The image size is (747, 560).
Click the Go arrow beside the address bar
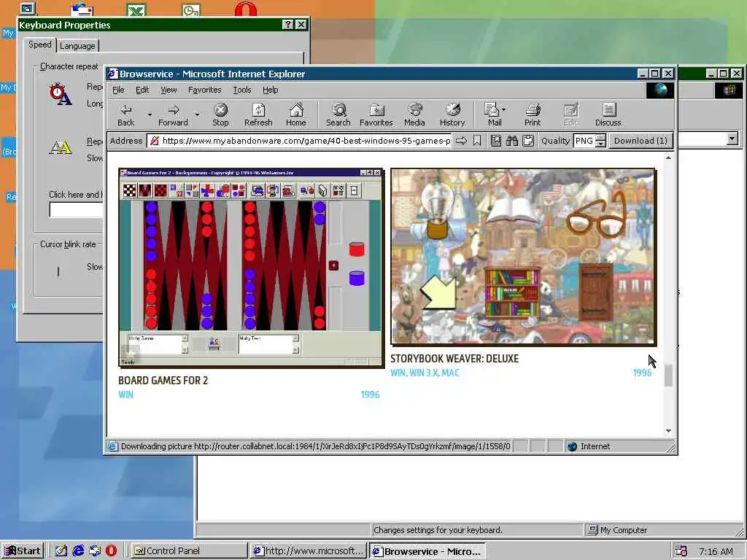pyautogui.click(x=461, y=141)
